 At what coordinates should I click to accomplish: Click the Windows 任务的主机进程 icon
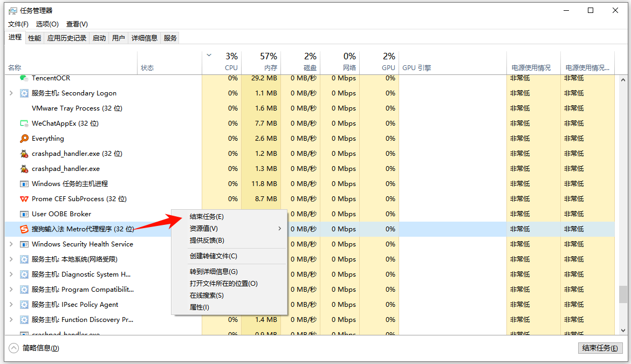[24, 184]
